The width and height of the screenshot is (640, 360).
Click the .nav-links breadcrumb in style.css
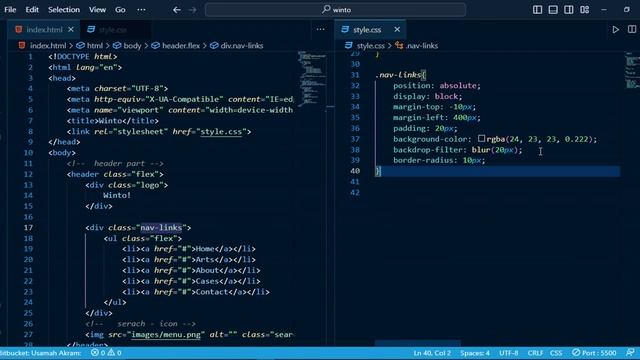(x=422, y=46)
